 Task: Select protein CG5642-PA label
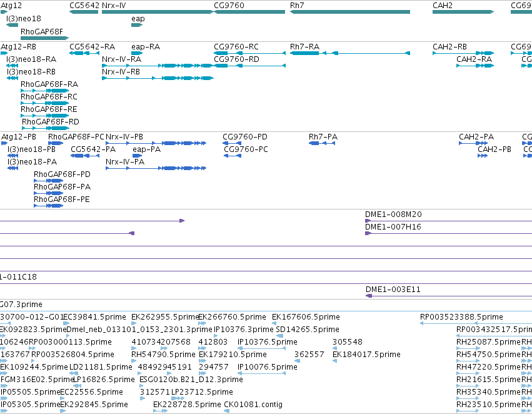pyautogui.click(x=93, y=149)
